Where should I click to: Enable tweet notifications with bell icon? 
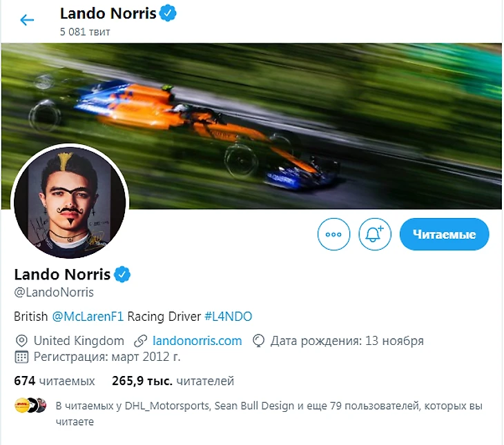(x=375, y=234)
